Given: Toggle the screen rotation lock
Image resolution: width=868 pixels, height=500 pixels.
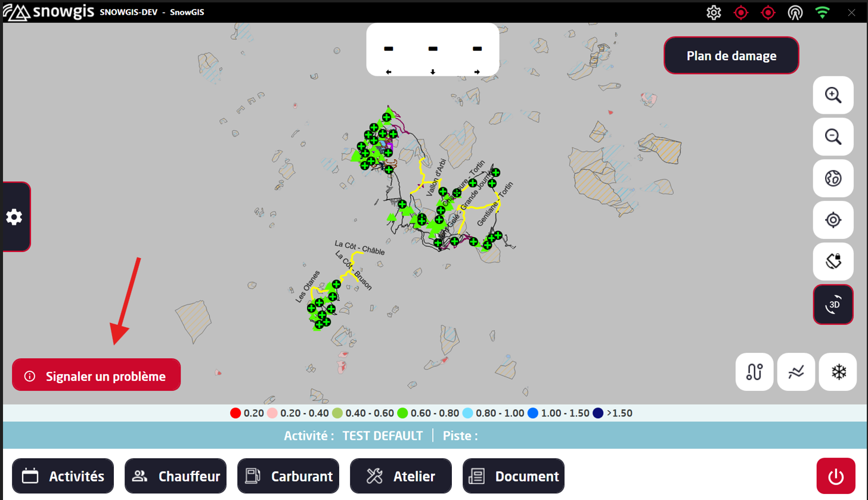Looking at the screenshot, I should pos(833,262).
